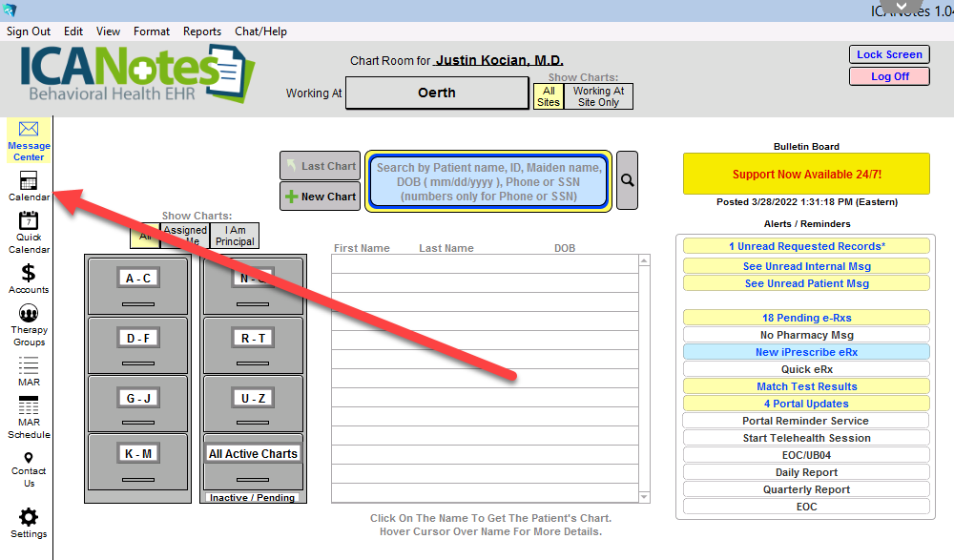Viewport: 954px width, 560px height.
Task: Click in the patient search field
Action: [x=488, y=181]
